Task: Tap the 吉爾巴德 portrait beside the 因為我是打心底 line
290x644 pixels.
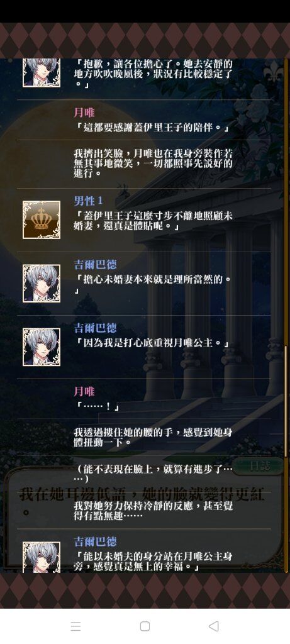Action: pyautogui.click(x=41, y=347)
